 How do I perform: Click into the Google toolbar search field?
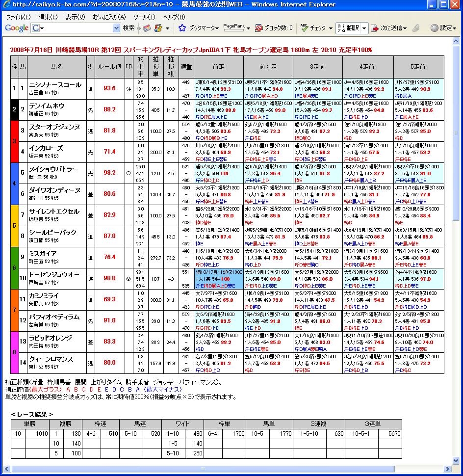pos(77,28)
